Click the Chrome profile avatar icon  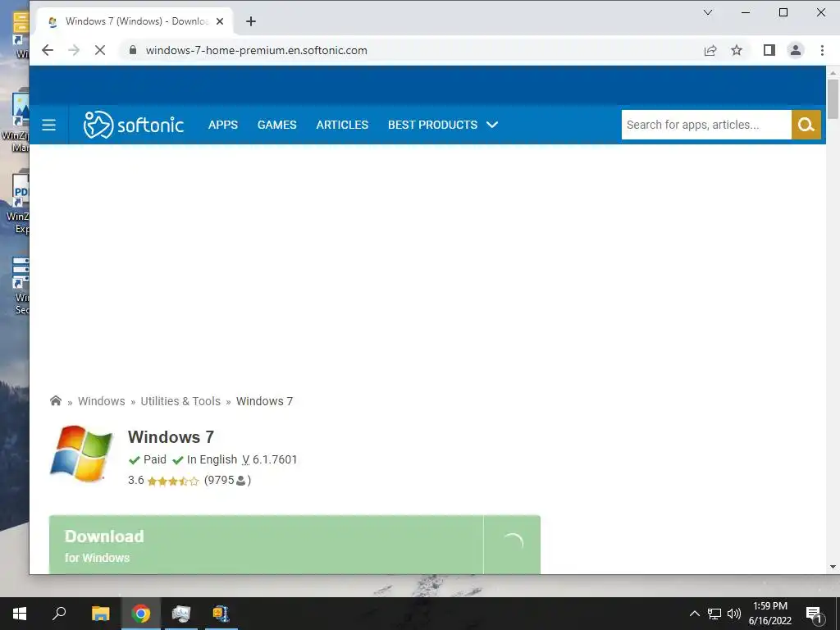tap(796, 50)
